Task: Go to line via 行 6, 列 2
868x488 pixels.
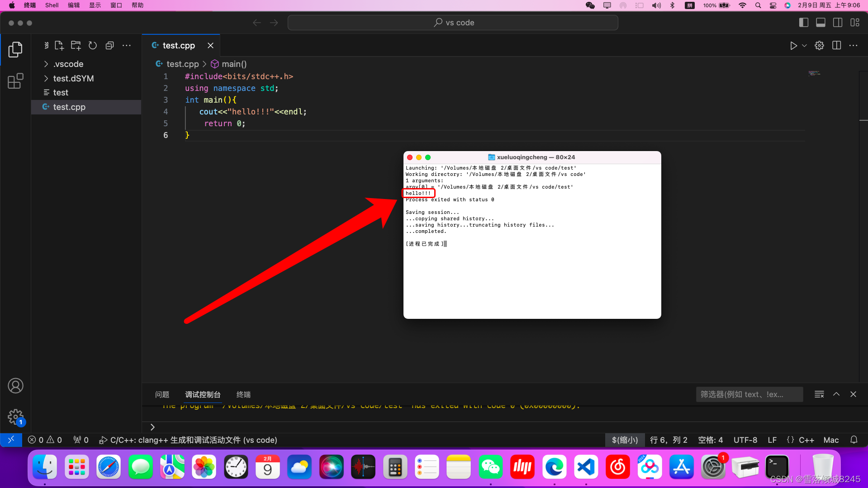Action: pos(668,440)
